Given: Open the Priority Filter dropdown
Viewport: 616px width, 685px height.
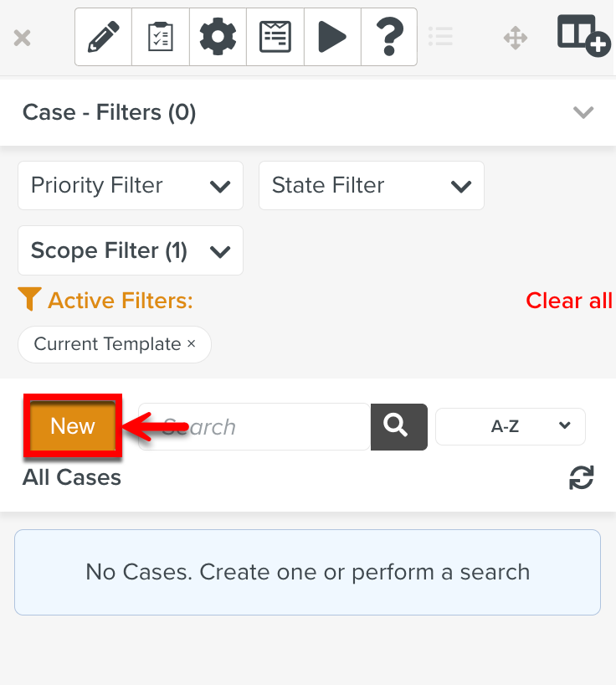Looking at the screenshot, I should (131, 186).
